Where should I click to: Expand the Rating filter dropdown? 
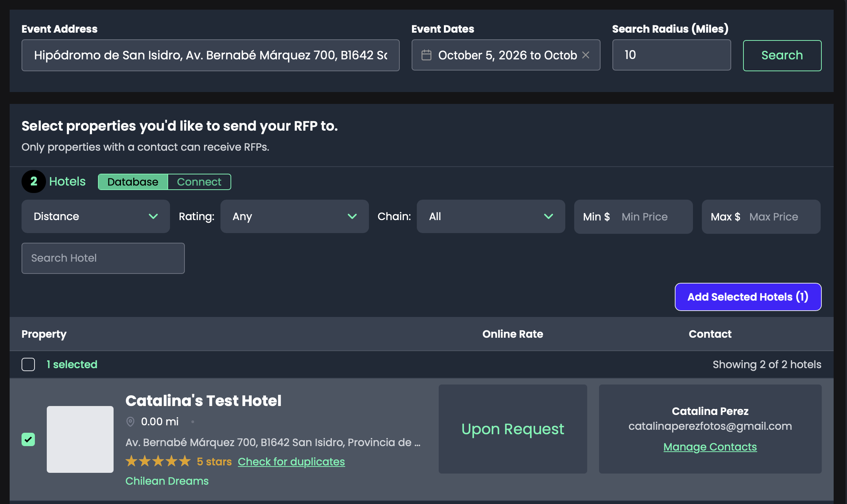pos(294,216)
